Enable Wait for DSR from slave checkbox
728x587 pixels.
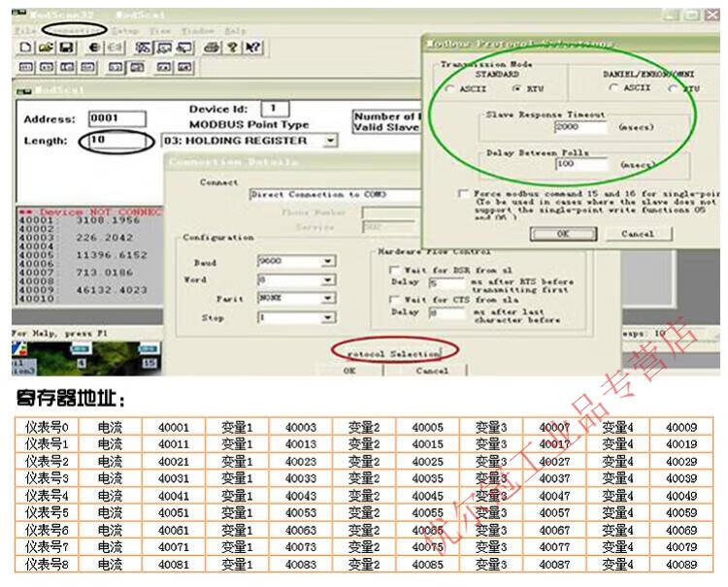[394, 270]
